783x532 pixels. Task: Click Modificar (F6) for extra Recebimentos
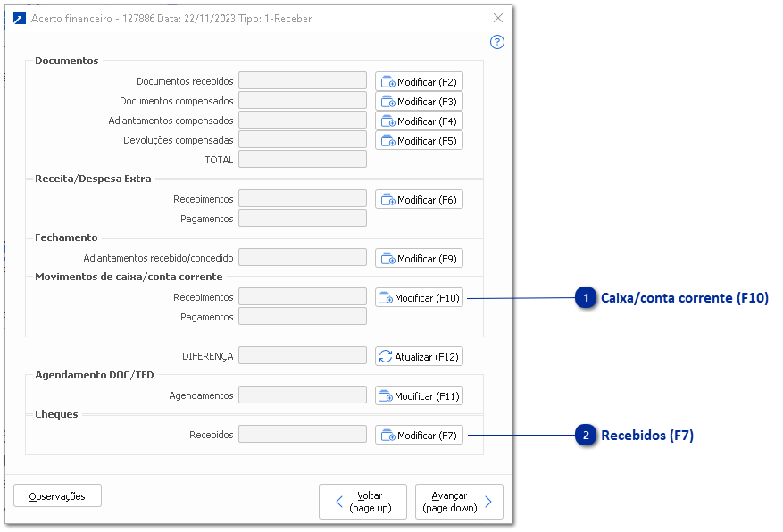[x=419, y=200]
